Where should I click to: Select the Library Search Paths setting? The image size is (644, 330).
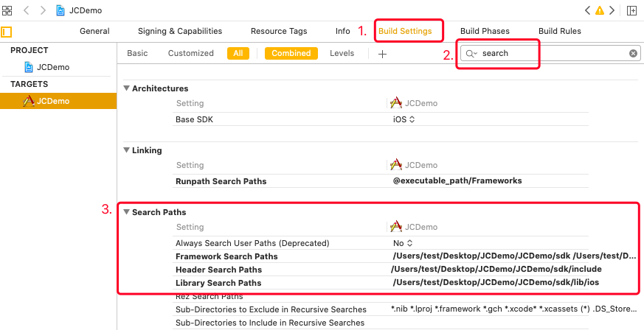tap(218, 283)
